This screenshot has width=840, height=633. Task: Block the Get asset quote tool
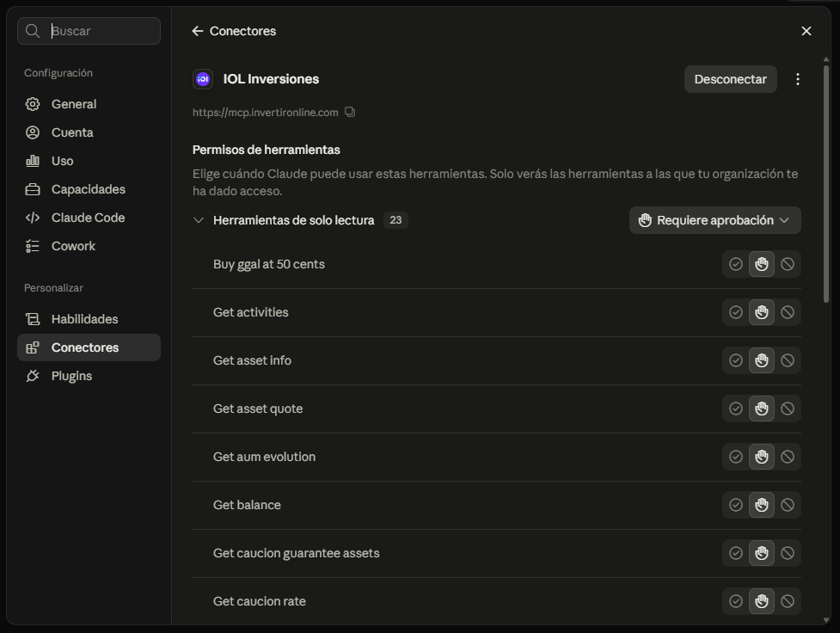point(788,409)
